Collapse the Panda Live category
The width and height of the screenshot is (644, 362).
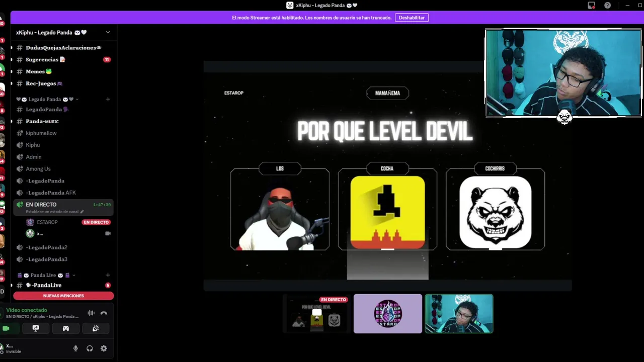(46, 276)
